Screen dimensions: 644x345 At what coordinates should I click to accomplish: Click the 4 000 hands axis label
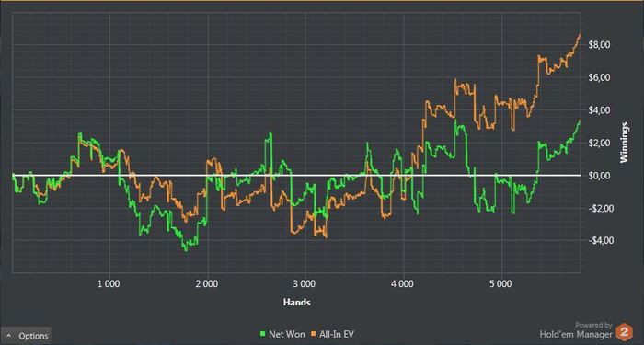[403, 284]
